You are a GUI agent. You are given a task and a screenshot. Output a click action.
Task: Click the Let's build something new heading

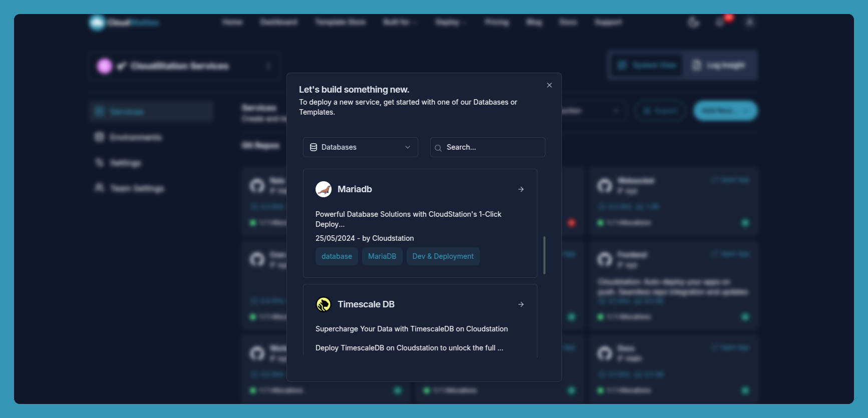coord(354,90)
